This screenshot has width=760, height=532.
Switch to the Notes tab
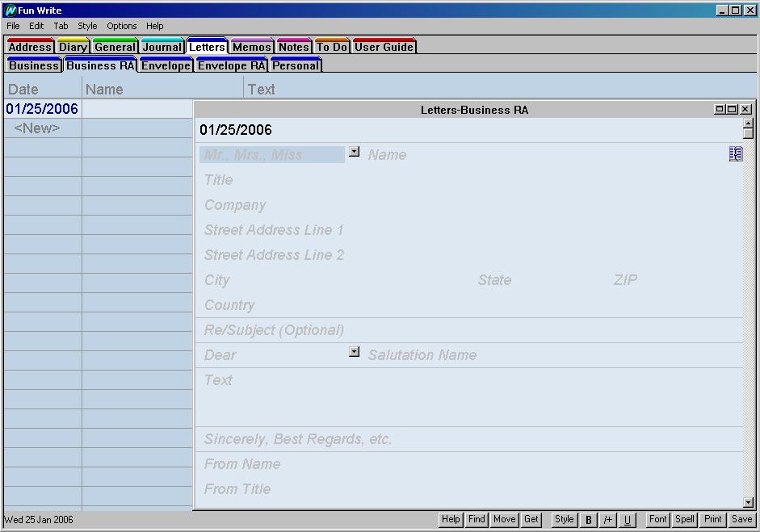[294, 46]
